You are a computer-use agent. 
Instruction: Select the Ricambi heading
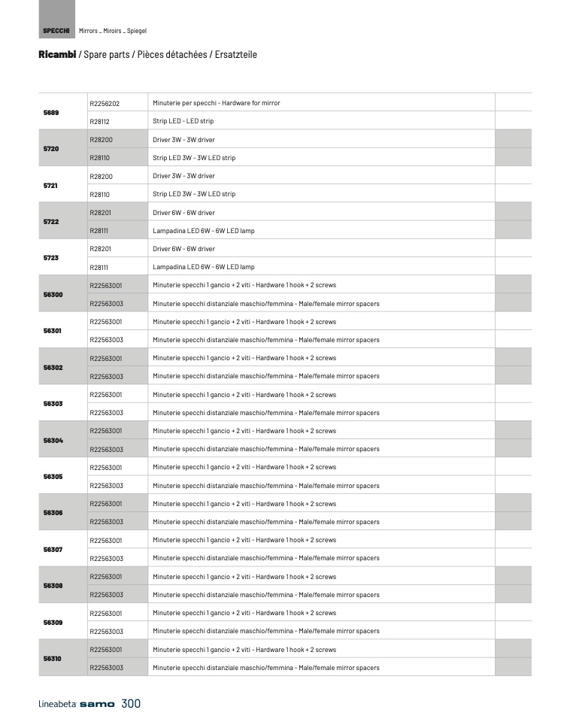pyautogui.click(x=57, y=55)
